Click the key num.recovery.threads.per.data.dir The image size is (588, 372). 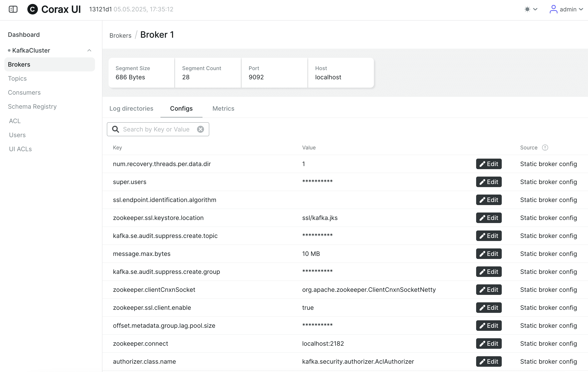[162, 164]
